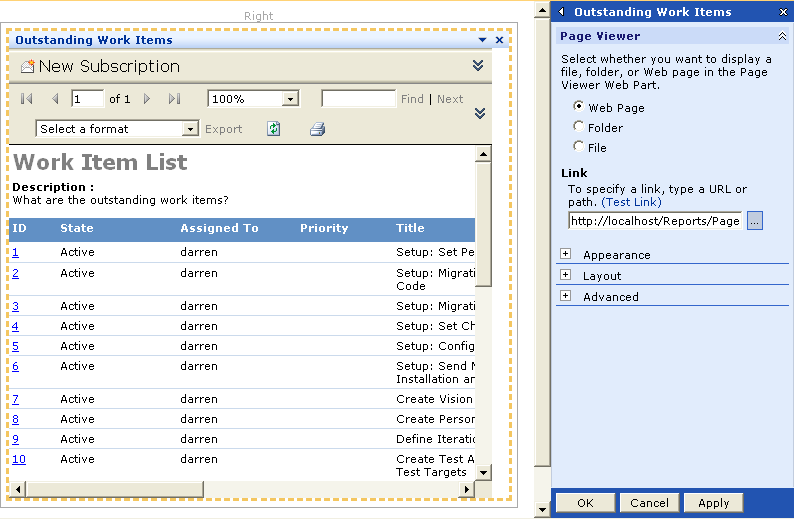
Task: Select the File radio button
Action: [579, 147]
